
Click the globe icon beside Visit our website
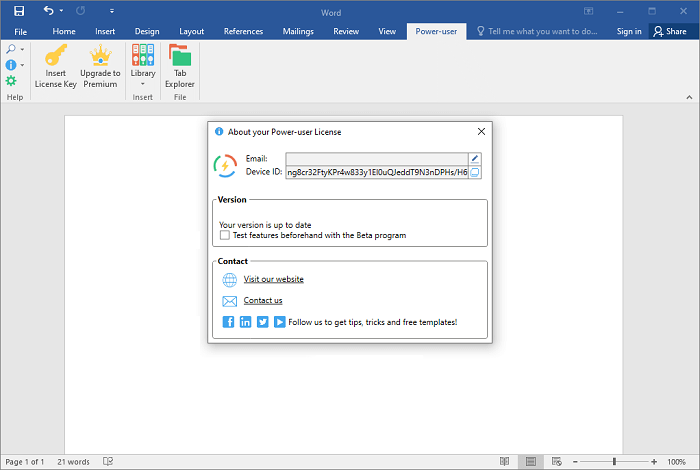pyautogui.click(x=229, y=279)
